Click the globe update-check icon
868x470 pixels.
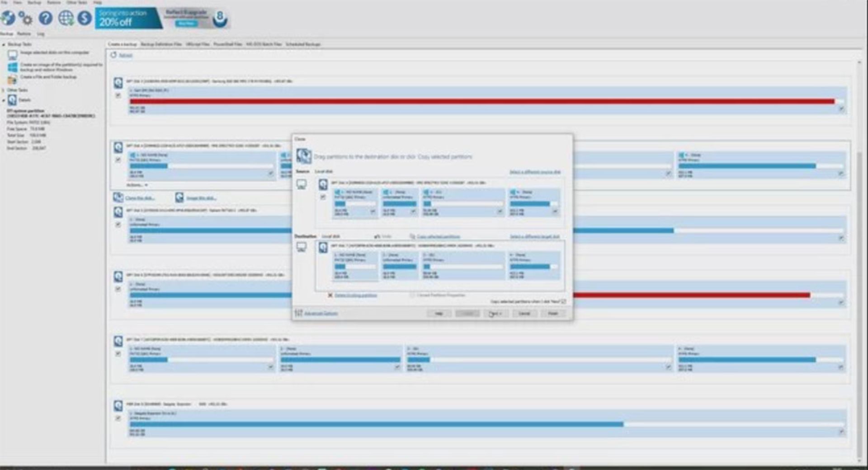[x=66, y=18]
